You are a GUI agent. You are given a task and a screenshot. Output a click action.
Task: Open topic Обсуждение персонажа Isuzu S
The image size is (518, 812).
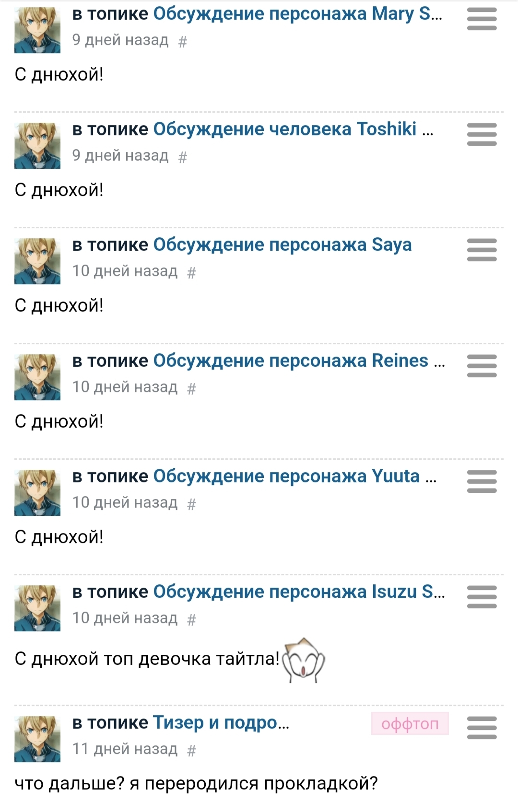click(298, 592)
